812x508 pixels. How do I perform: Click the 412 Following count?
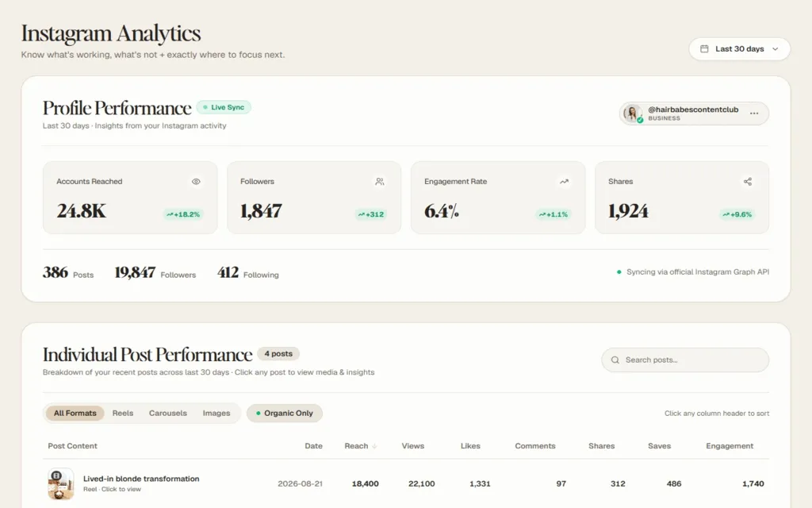248,273
